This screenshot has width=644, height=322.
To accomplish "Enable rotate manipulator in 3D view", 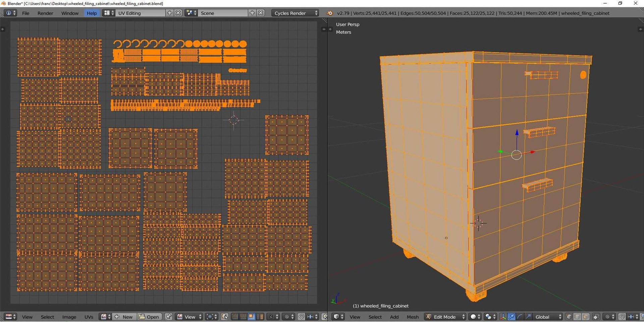I will [520, 317].
